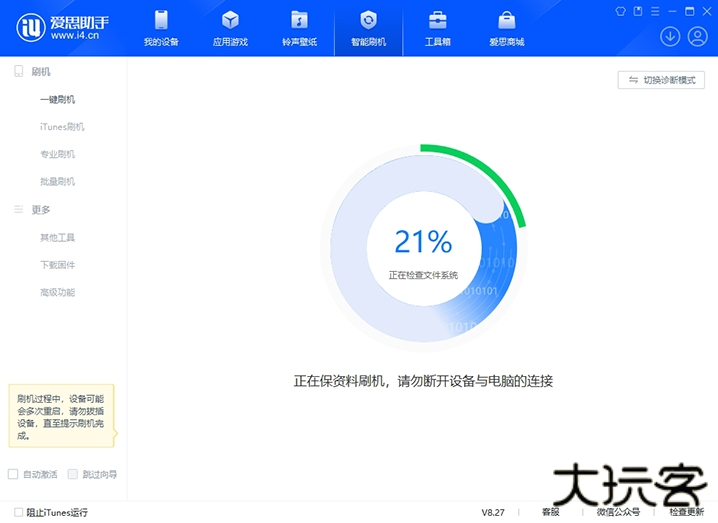Click 正在检查文件系统 status text

click(x=423, y=275)
